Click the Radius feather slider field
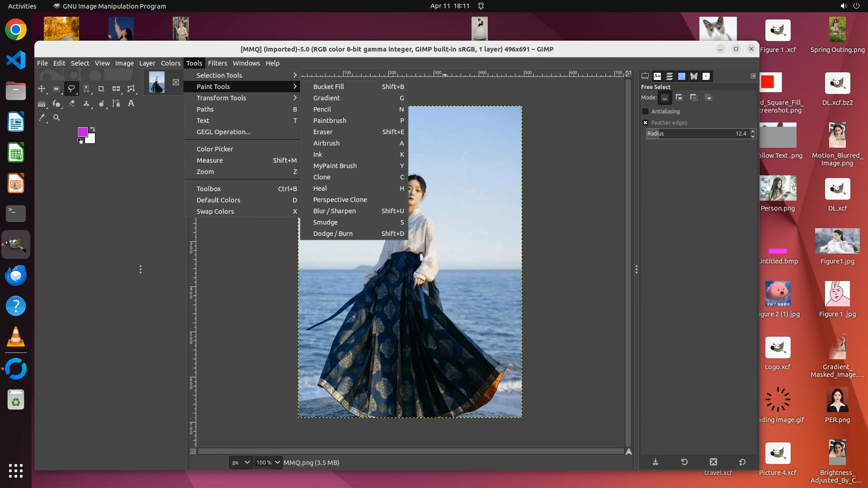Screen dimensions: 868x488 point(696,134)
